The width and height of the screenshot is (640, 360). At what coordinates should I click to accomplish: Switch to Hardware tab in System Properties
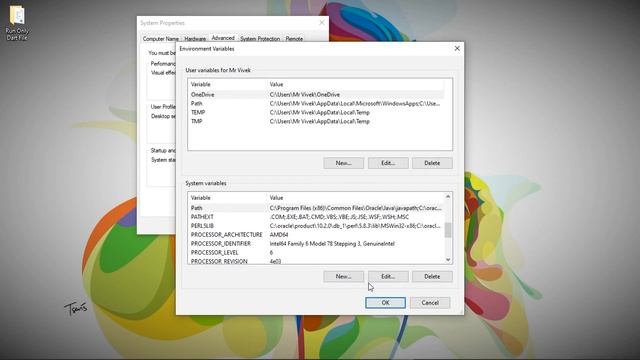[195, 39]
